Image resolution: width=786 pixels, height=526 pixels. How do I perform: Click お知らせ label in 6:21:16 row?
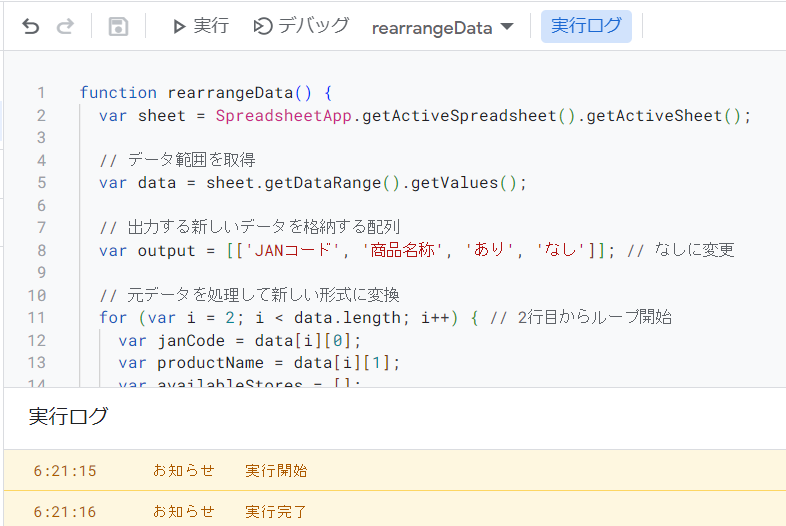(x=183, y=511)
